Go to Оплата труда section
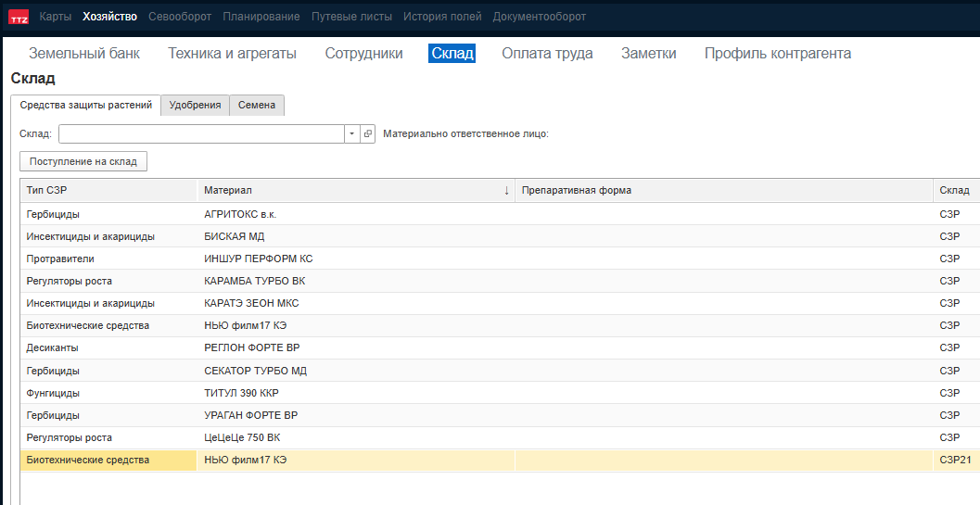The image size is (980, 505). (x=547, y=54)
